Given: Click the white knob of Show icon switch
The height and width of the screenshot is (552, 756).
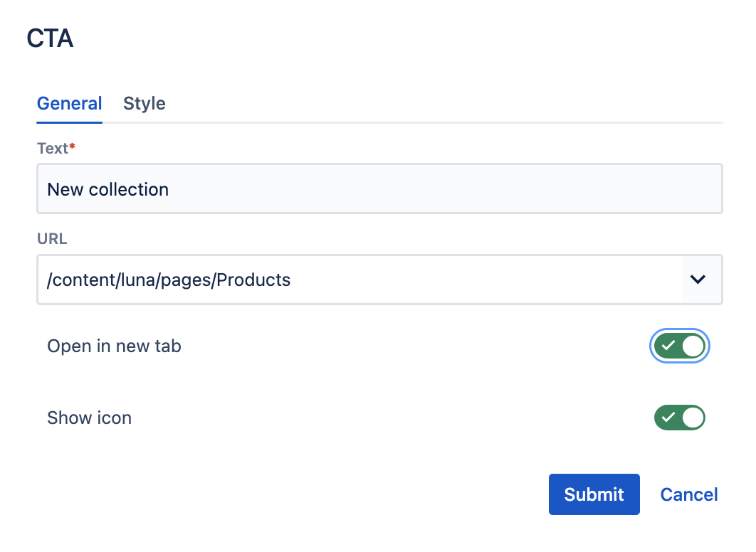Looking at the screenshot, I should 693,418.
